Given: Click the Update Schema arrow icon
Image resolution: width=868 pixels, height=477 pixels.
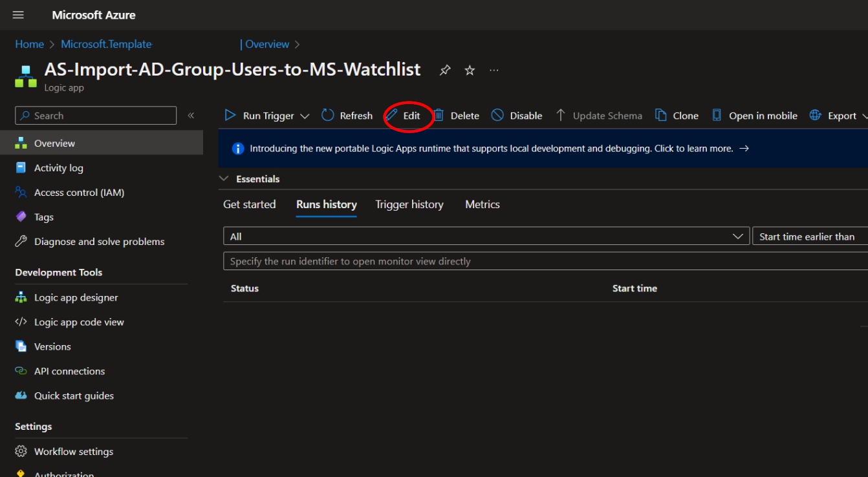Looking at the screenshot, I should (561, 115).
